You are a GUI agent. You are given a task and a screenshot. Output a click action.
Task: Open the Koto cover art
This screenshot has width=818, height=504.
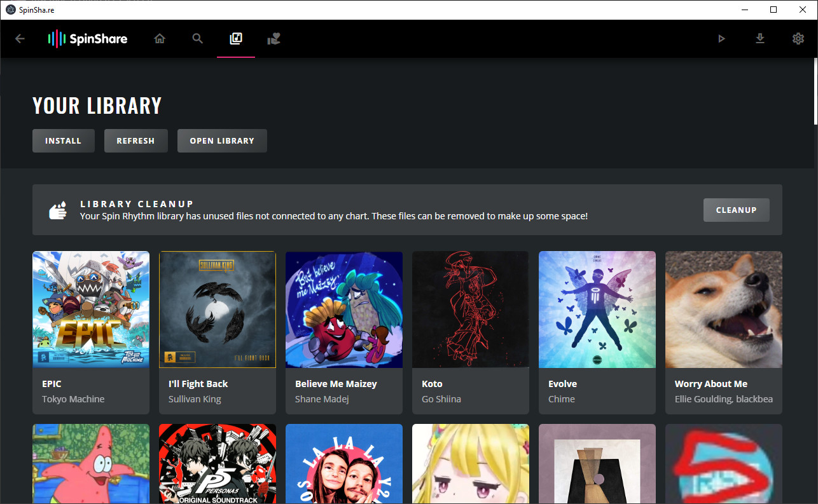coord(471,310)
